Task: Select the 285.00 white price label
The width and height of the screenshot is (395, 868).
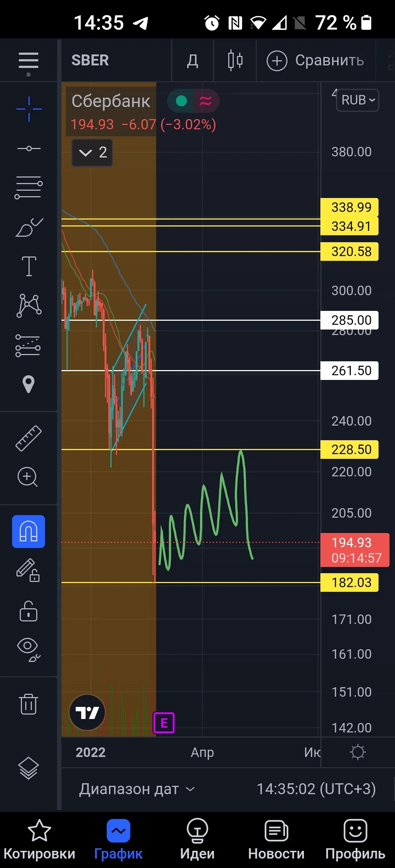Action: tap(350, 320)
